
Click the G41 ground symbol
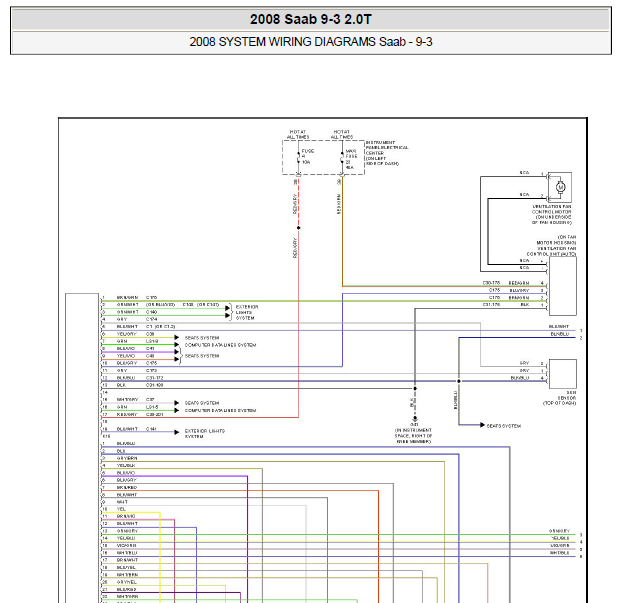coord(414,419)
